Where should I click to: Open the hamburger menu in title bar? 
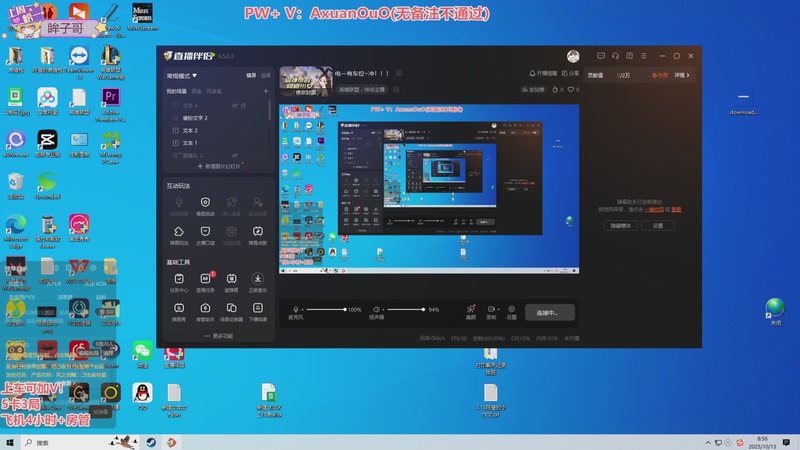644,56
